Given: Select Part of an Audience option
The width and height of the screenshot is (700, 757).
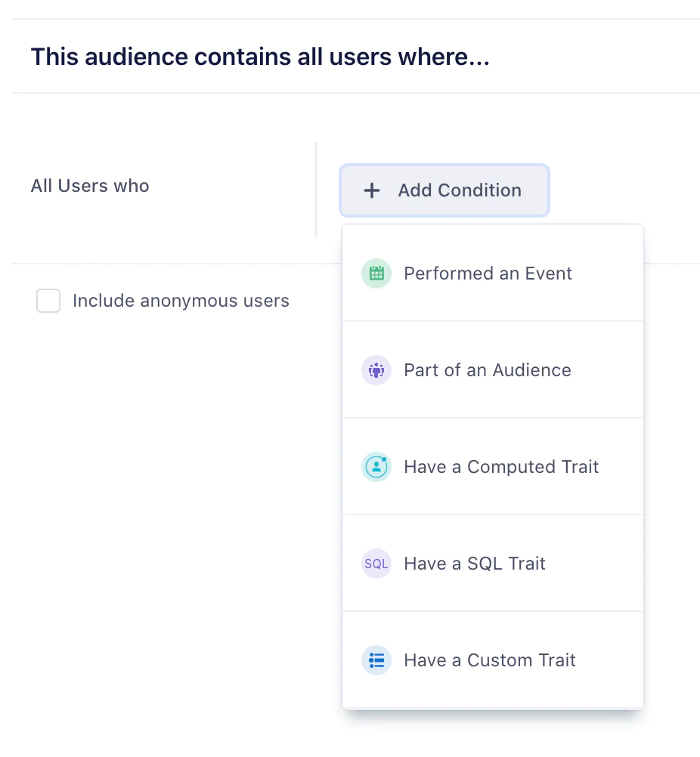Looking at the screenshot, I should coord(488,370).
